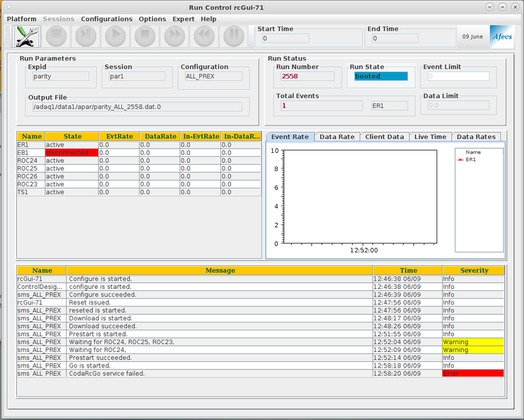The width and height of the screenshot is (524, 420).
Task: Open the Help menu
Action: [208, 19]
